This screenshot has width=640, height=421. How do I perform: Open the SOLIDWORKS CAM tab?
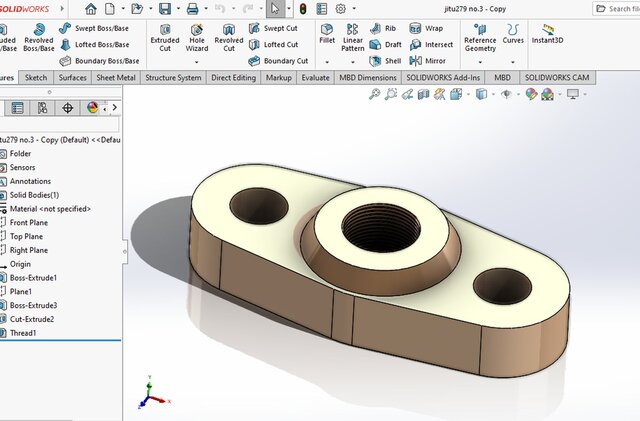[x=557, y=78]
